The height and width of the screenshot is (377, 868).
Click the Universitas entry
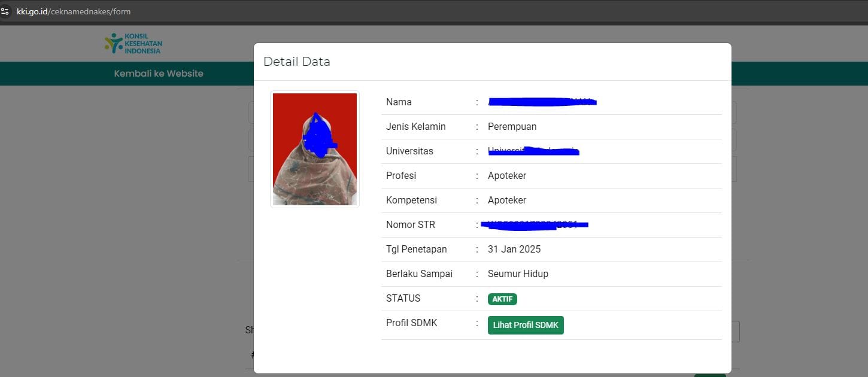point(533,151)
